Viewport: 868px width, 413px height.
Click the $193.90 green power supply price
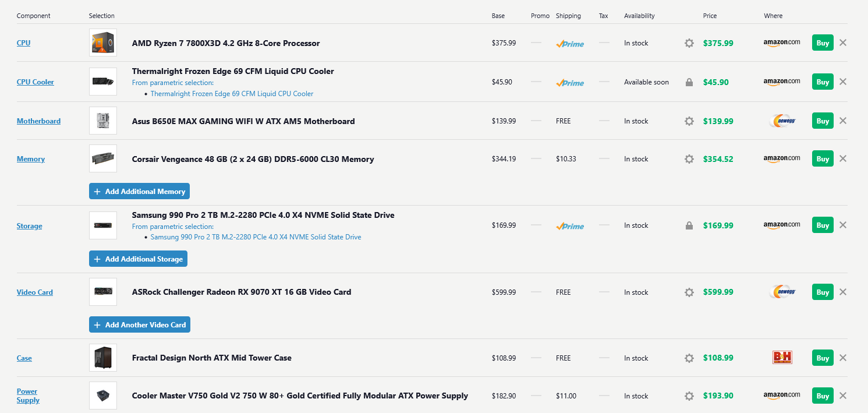coord(718,396)
